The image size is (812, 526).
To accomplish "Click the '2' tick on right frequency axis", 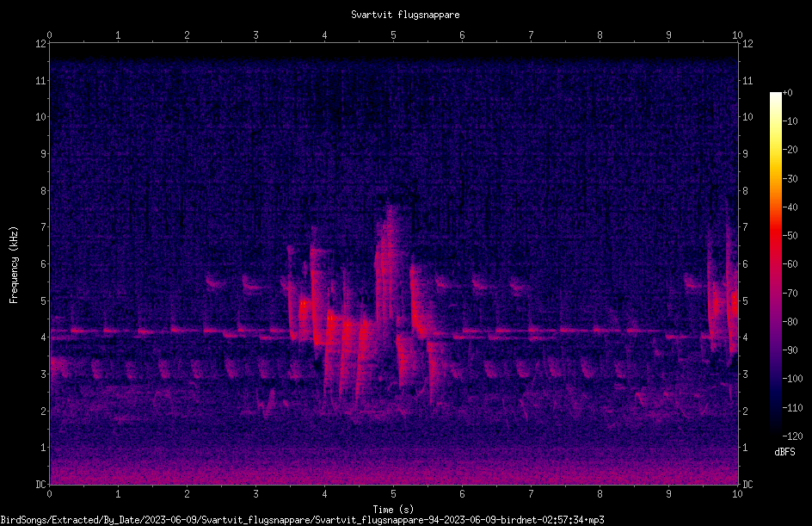I will coord(745,411).
